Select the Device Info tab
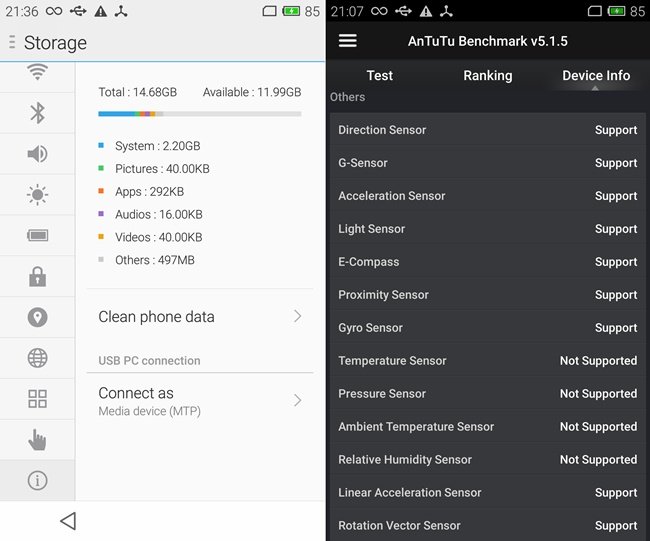650x541 pixels. pos(596,75)
